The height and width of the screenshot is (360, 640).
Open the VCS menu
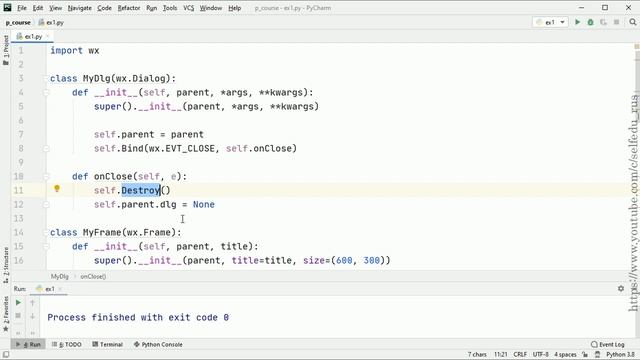(189, 8)
